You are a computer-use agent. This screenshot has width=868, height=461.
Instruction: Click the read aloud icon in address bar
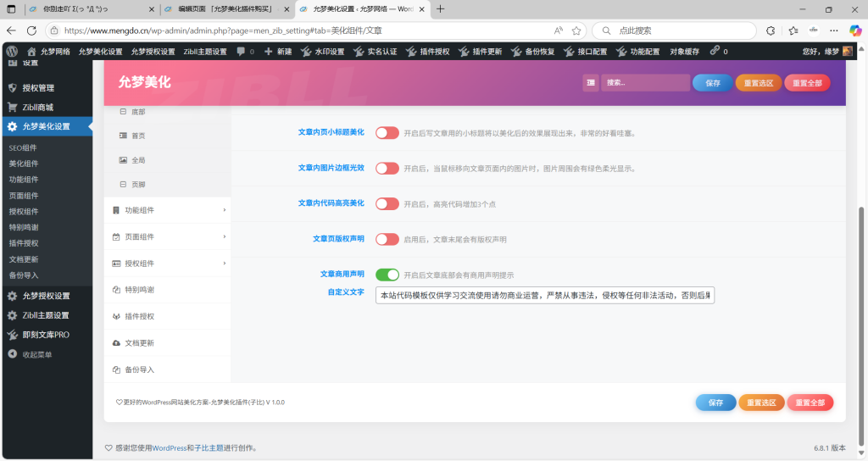(x=558, y=31)
